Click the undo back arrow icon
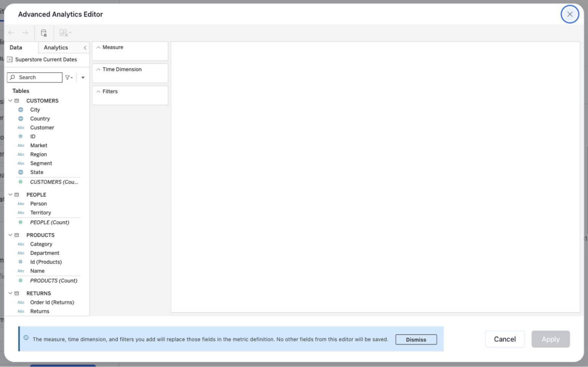Screen dimensions: 588x367 coord(11,33)
